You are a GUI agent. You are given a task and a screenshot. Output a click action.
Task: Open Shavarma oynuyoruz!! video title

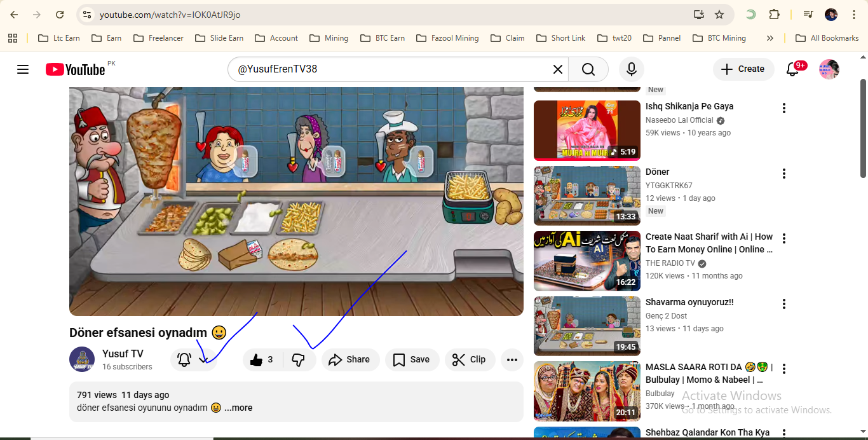pos(689,302)
